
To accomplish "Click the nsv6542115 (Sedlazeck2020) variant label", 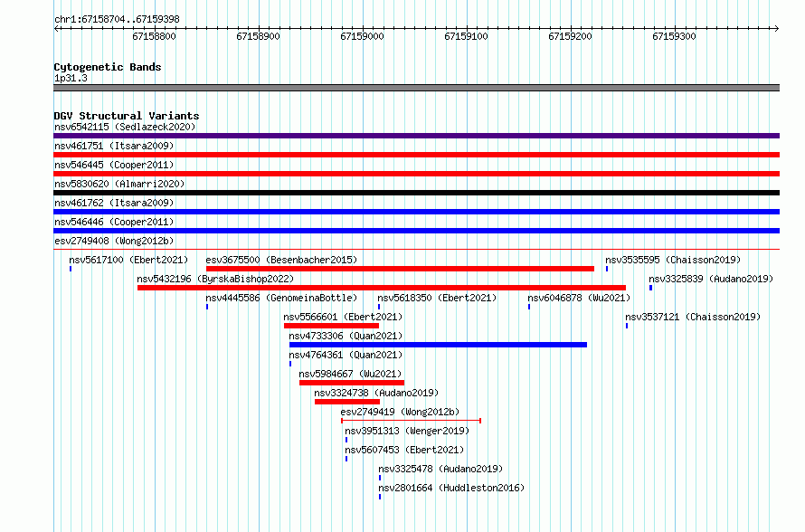I will [125, 127].
